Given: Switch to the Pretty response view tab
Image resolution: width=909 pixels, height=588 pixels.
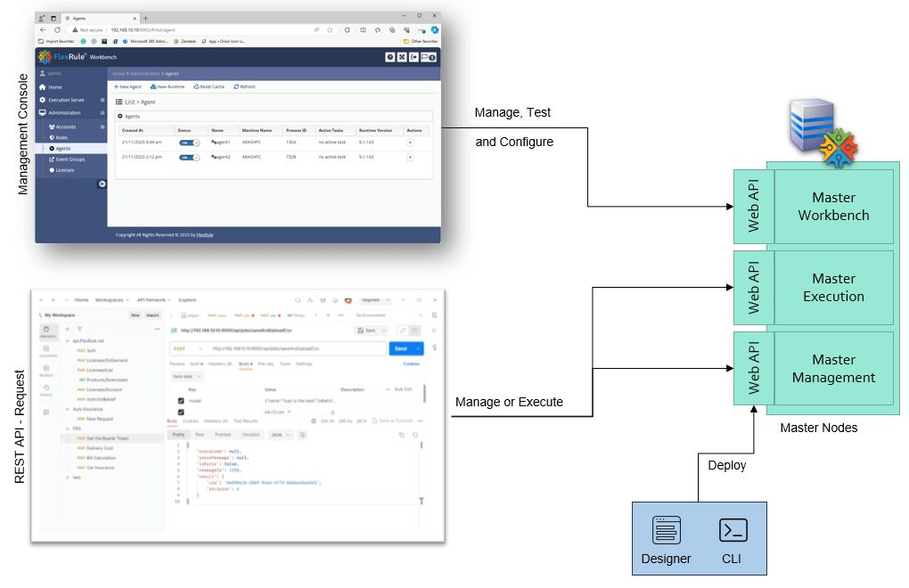Looking at the screenshot, I should tap(178, 435).
